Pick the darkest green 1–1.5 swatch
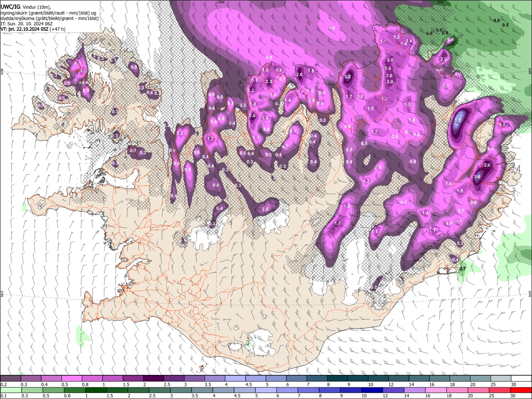The height and width of the screenshot is (399, 532). 96,390
